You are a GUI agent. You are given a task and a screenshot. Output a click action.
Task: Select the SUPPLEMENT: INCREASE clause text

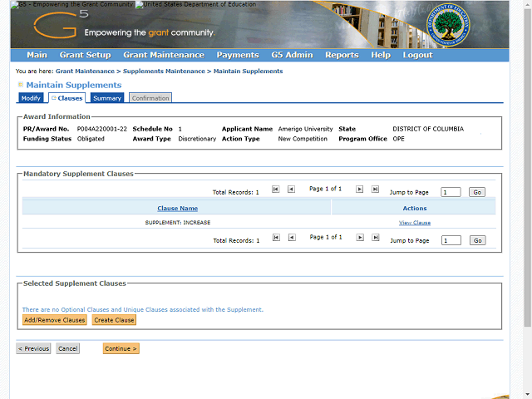pos(178,223)
